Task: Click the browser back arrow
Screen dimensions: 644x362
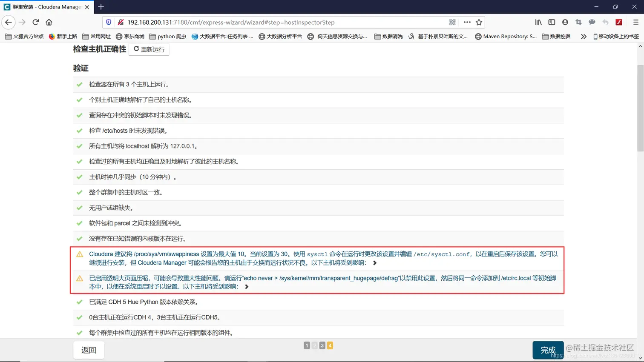Action: point(9,22)
